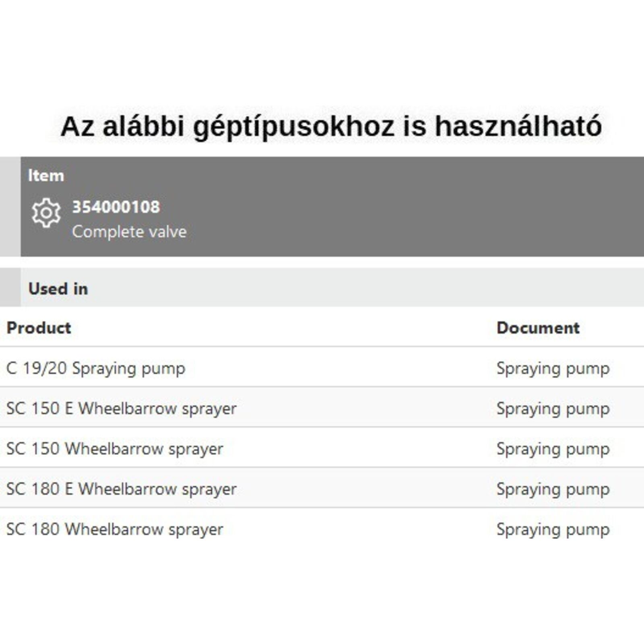644x644 pixels.
Task: Click the gray bar left of Used in
Action: click(x=10, y=287)
